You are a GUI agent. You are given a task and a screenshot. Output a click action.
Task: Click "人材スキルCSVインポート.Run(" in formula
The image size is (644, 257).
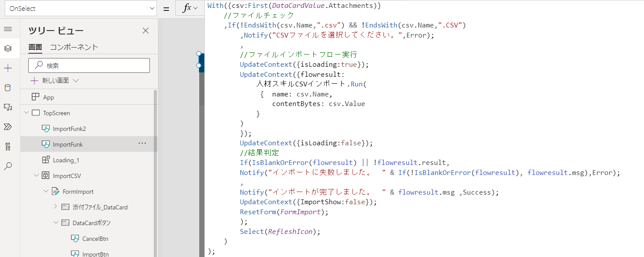point(312,84)
